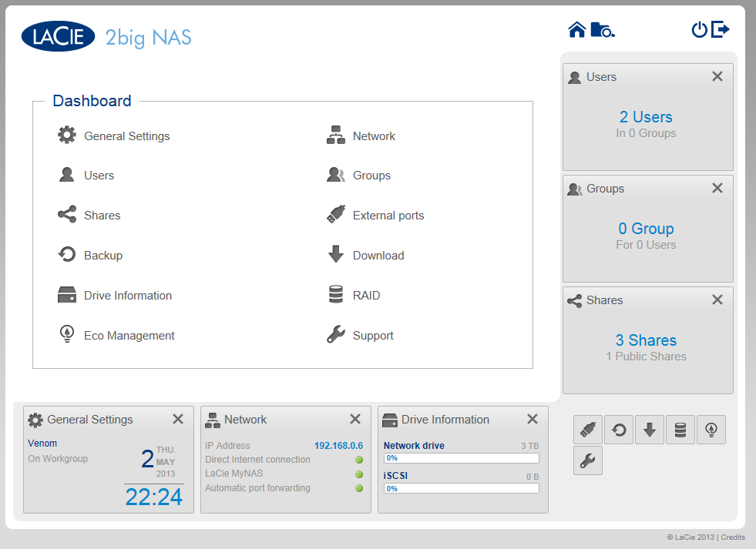Click the Groups widget header icon
This screenshot has height=549, width=756.
tap(575, 189)
